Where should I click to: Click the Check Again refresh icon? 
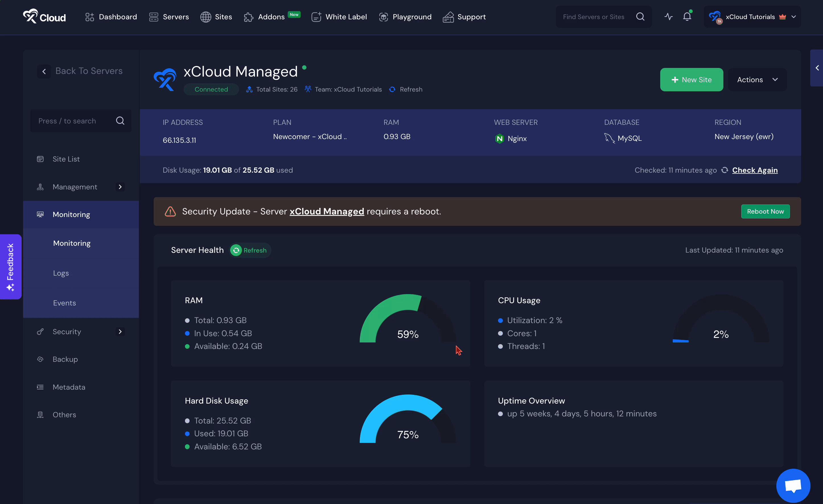click(x=725, y=170)
